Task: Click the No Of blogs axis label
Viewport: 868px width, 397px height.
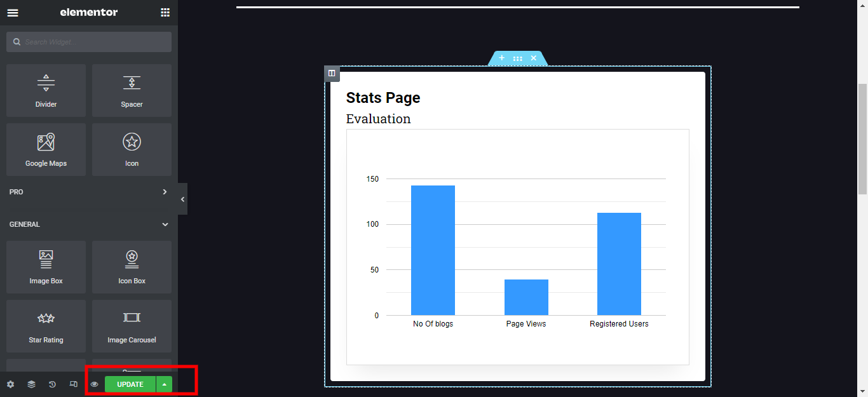Action: click(433, 324)
